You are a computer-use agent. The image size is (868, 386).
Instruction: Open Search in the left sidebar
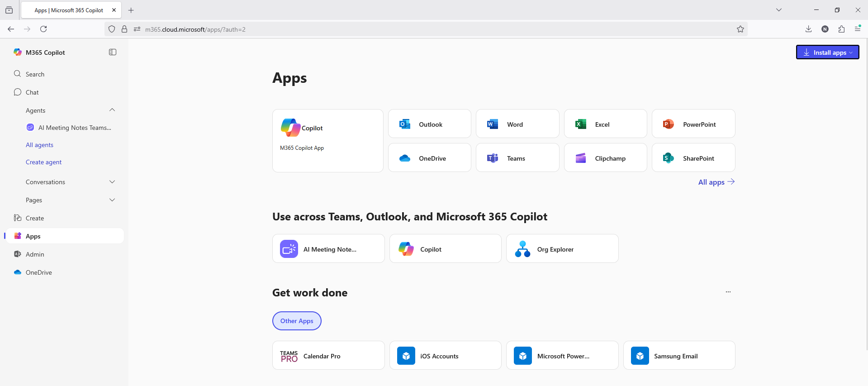65,74
